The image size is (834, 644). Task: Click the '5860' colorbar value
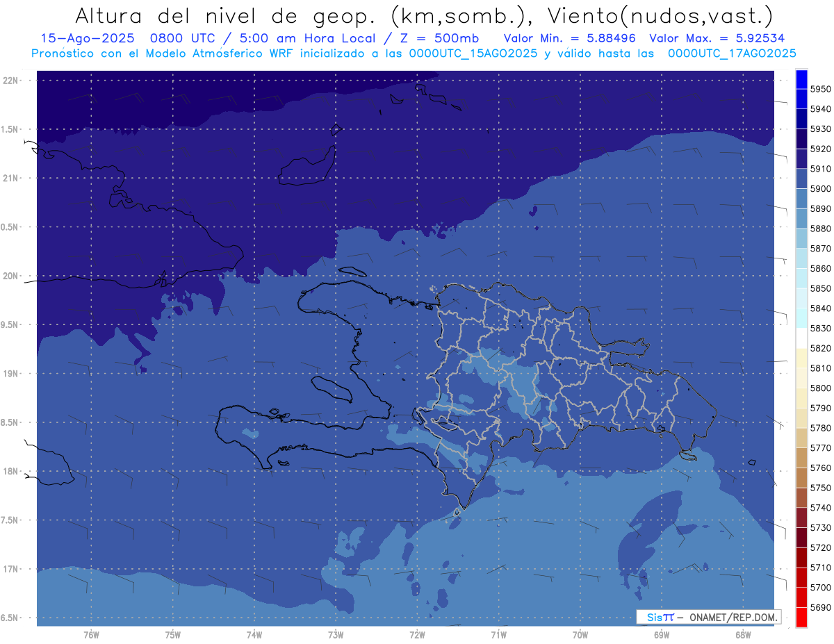(820, 268)
